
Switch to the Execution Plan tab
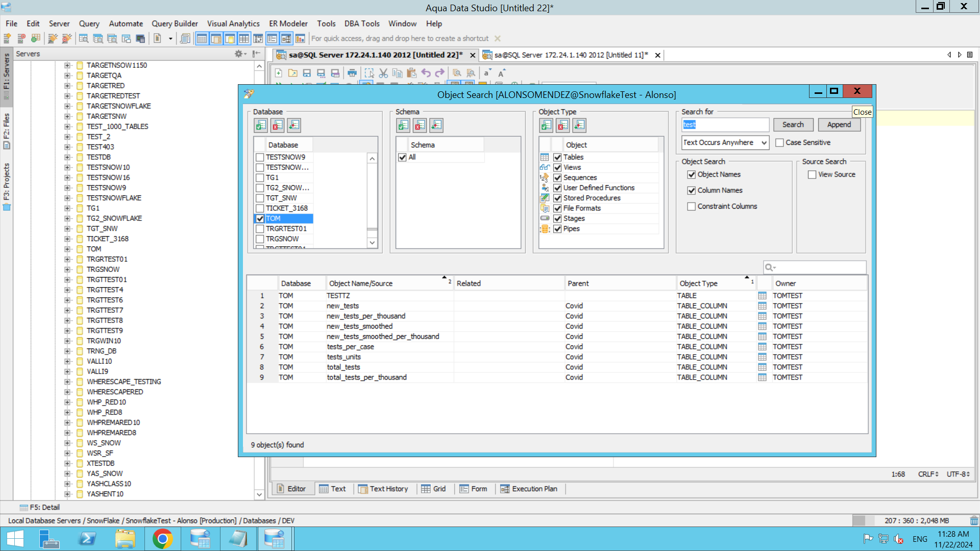click(x=529, y=489)
